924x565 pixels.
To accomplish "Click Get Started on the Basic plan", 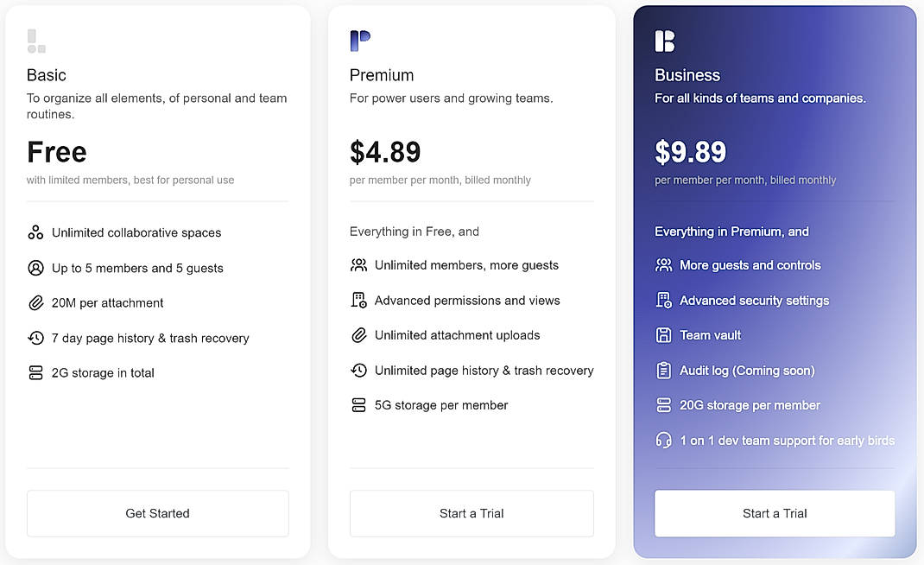I will (157, 512).
